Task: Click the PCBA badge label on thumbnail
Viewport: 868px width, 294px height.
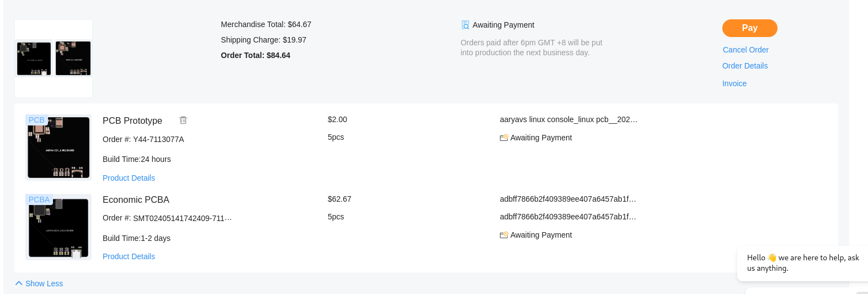Action: click(x=39, y=200)
